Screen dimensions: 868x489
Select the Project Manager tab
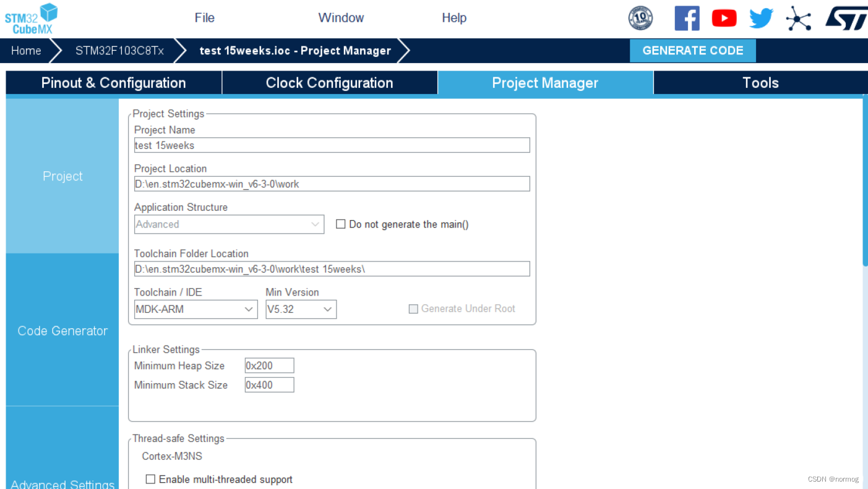[x=545, y=83]
